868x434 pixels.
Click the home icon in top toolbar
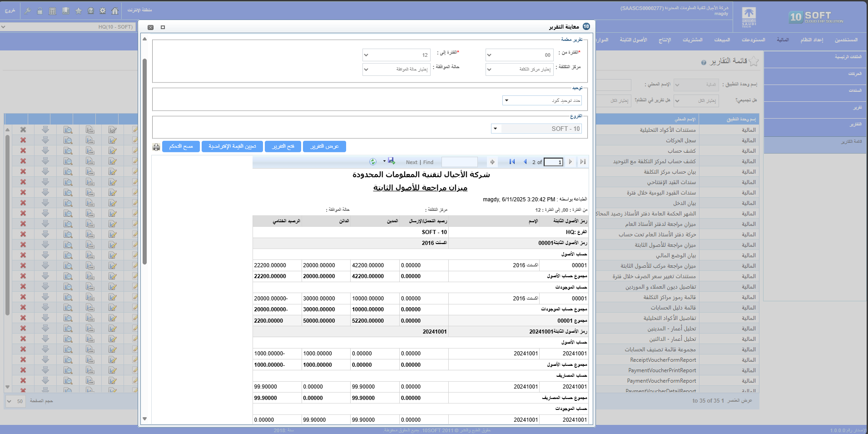(115, 11)
